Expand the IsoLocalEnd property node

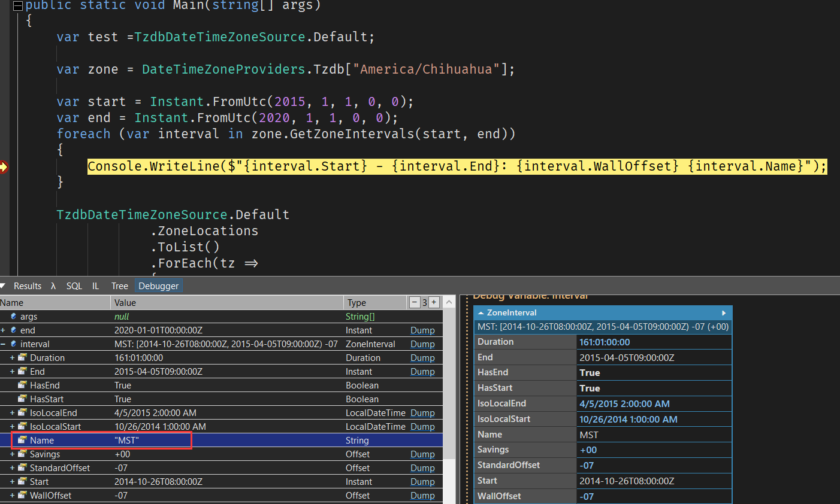click(13, 412)
